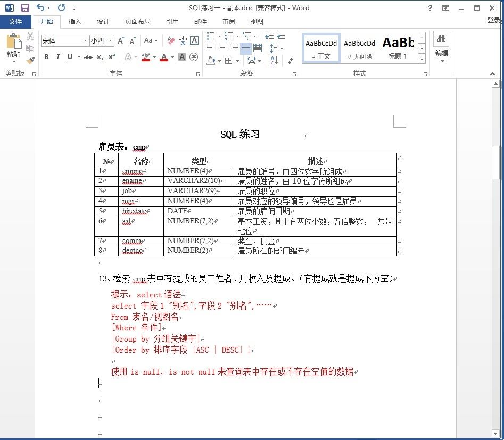
Task: Switch to the 邮件 tab
Action: (201, 21)
